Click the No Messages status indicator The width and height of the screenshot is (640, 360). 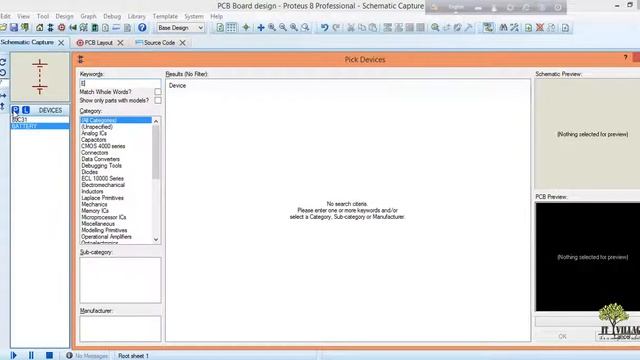pos(87,356)
